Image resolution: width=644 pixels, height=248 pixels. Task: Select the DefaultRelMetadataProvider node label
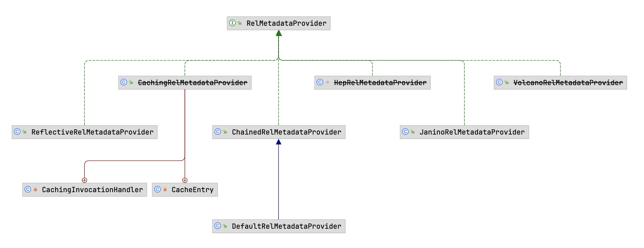pyautogui.click(x=286, y=226)
